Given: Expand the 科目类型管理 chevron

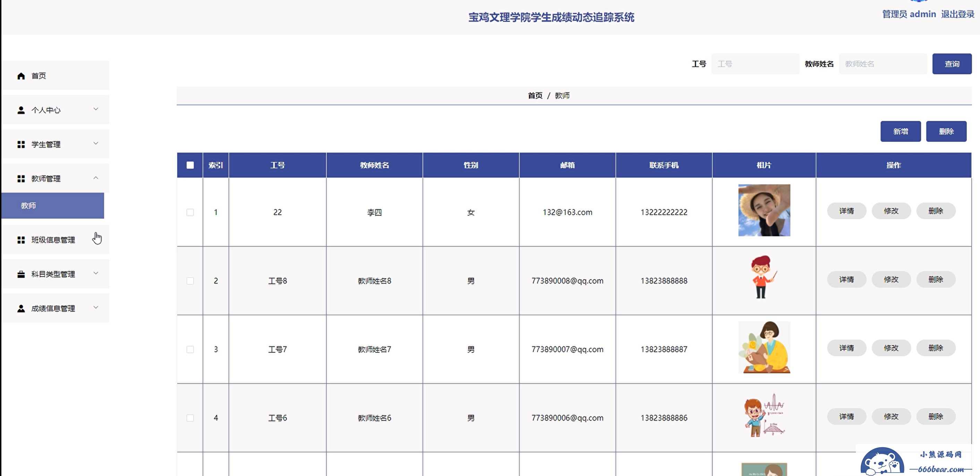Looking at the screenshot, I should (96, 273).
